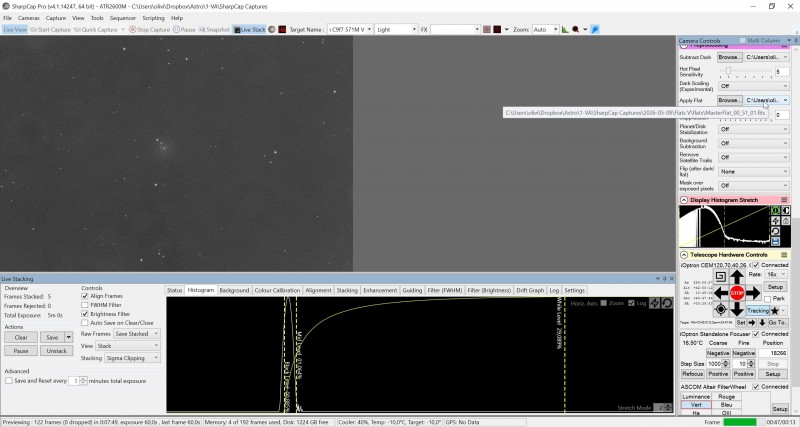The image size is (800, 427).
Task: Click the Refocus button
Action: click(692, 374)
